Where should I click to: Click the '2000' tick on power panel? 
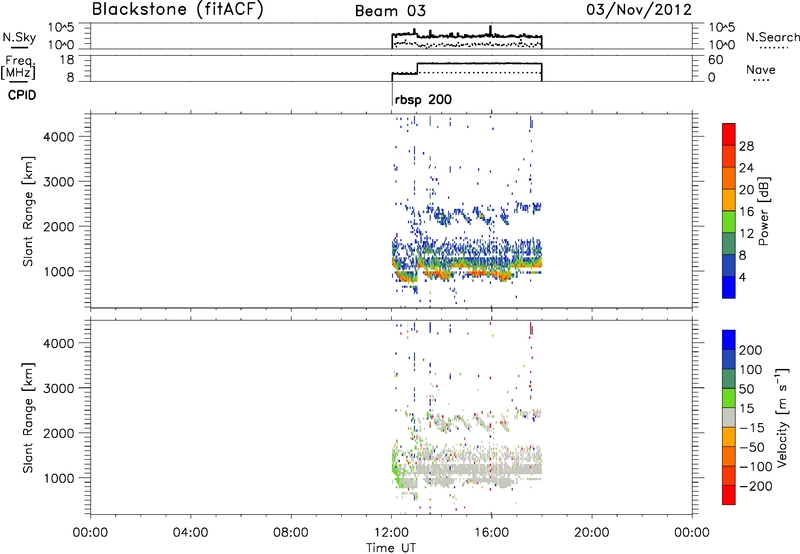tap(59, 226)
